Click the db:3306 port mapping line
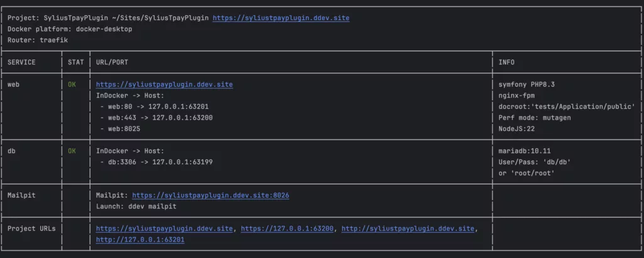This screenshot has width=644, height=258. 157,162
